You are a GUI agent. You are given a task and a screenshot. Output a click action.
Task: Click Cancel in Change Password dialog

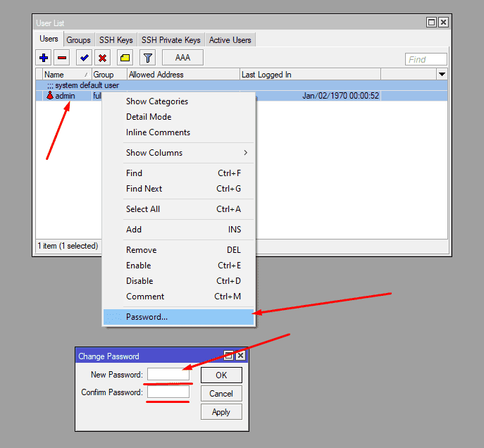coord(221,394)
